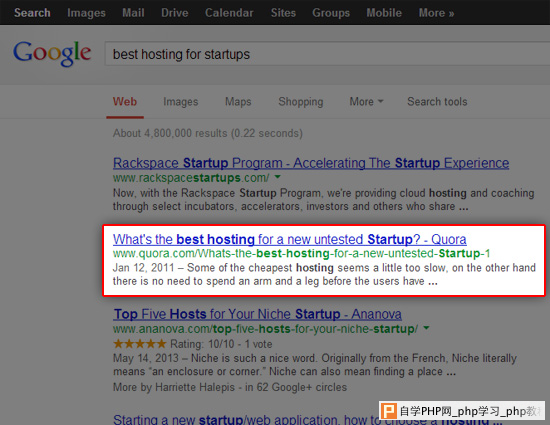Expand the green arrow next to ananova.com URL

click(426, 328)
